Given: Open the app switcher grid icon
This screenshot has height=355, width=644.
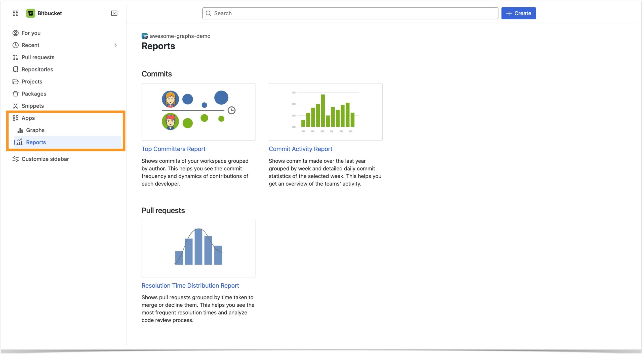Looking at the screenshot, I should (x=15, y=13).
